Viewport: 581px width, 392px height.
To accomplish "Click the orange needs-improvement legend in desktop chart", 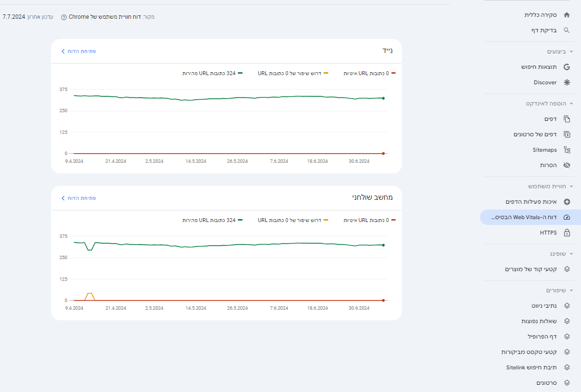I will coord(293,220).
